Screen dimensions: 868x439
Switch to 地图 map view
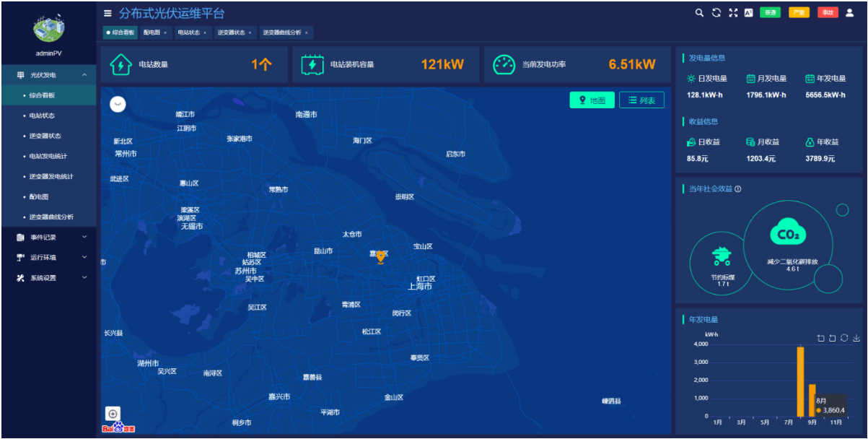[x=592, y=100]
